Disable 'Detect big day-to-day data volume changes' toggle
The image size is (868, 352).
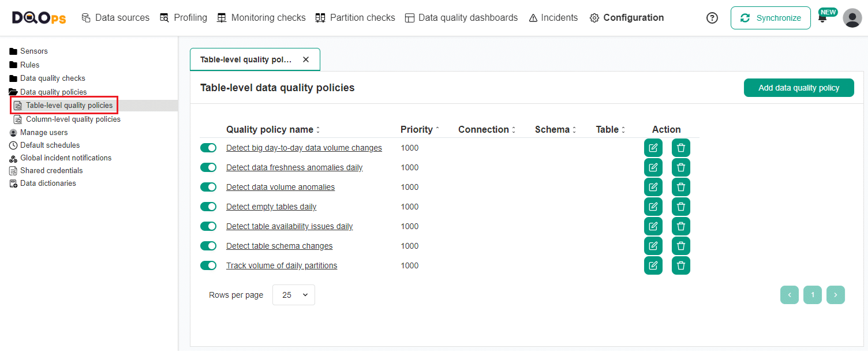point(208,148)
